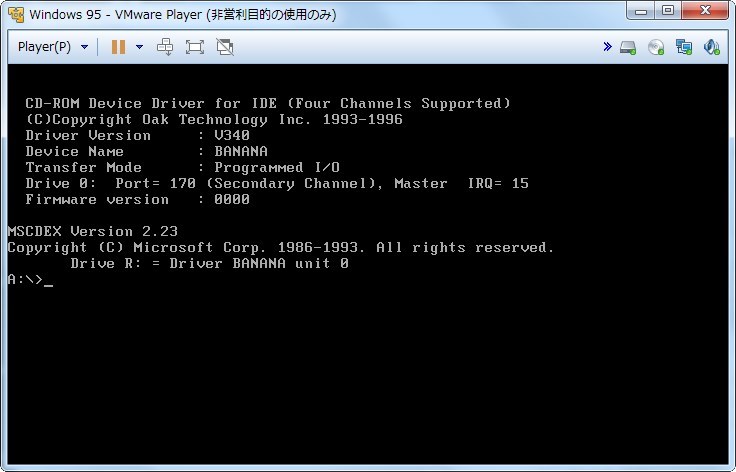Screen dimensions: 736x472
Task: Click the VMware Player title bar icon
Action: point(16,15)
